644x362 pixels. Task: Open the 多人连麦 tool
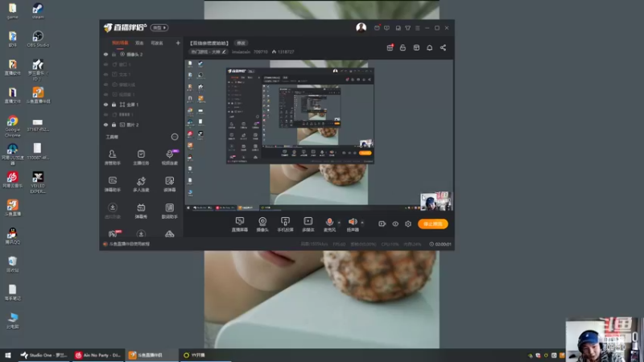click(x=141, y=184)
